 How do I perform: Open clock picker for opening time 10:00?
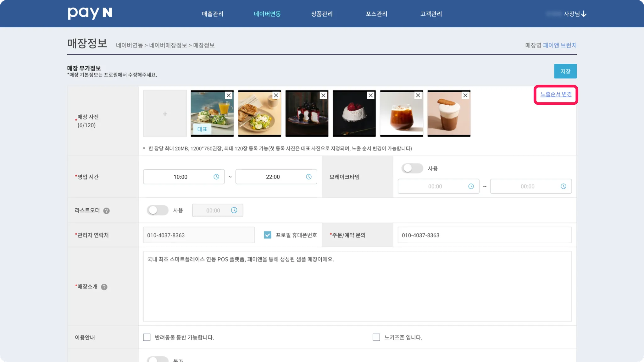click(216, 177)
